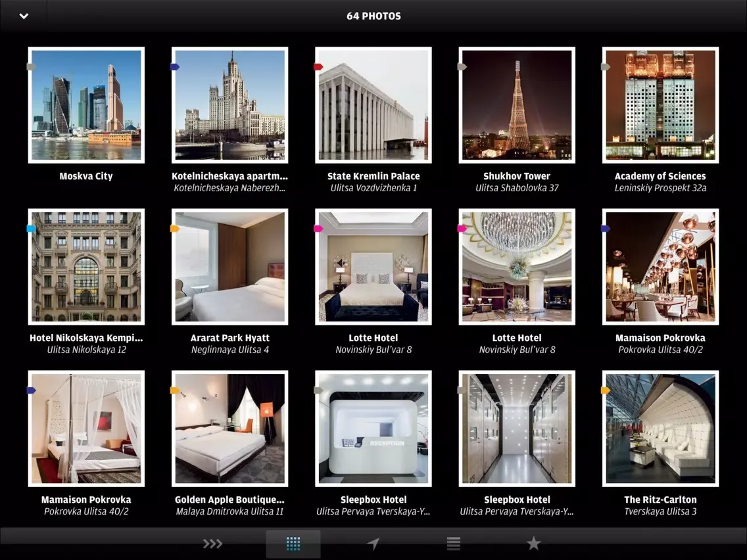Click the pink tag on Lotte Hotel bedroom
The image size is (747, 560).
(318, 229)
